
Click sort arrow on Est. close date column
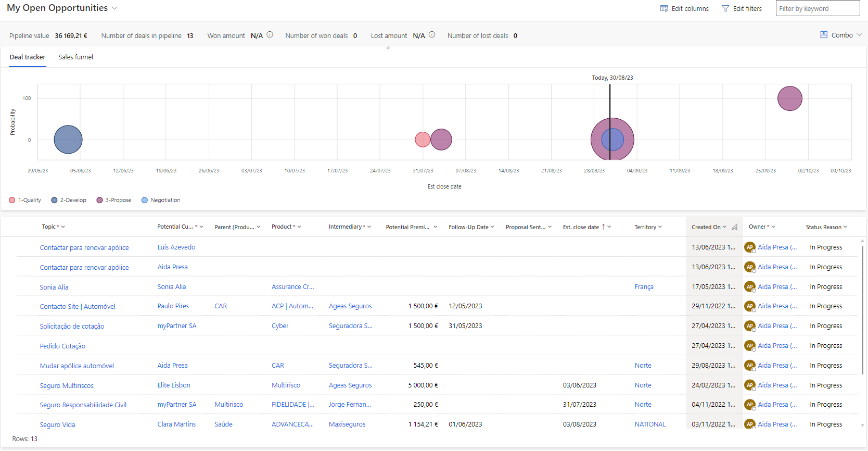click(x=604, y=227)
